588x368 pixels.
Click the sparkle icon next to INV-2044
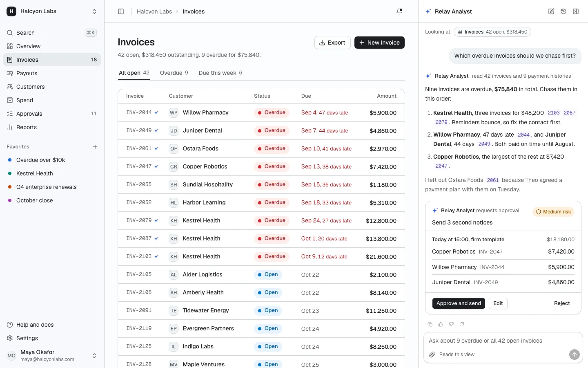[x=156, y=112]
